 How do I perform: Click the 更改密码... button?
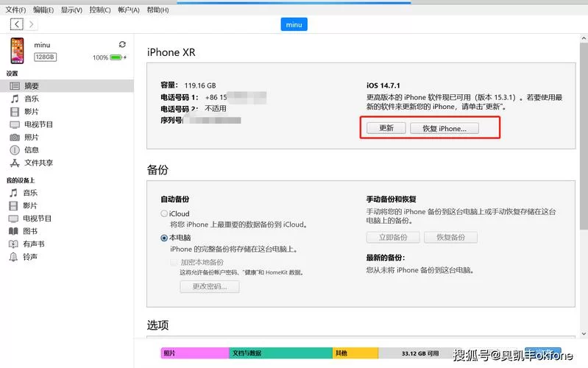tap(210, 286)
